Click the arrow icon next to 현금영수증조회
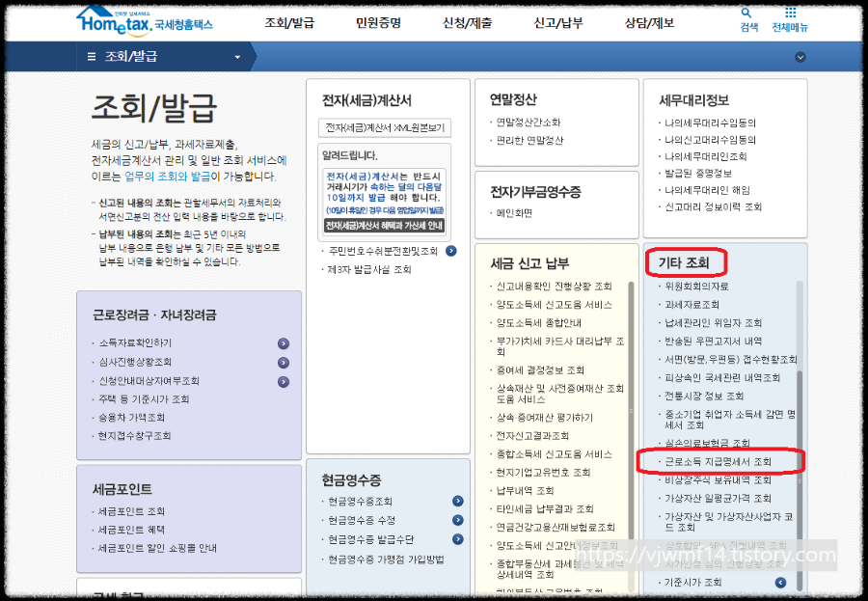868x601 pixels. click(458, 500)
